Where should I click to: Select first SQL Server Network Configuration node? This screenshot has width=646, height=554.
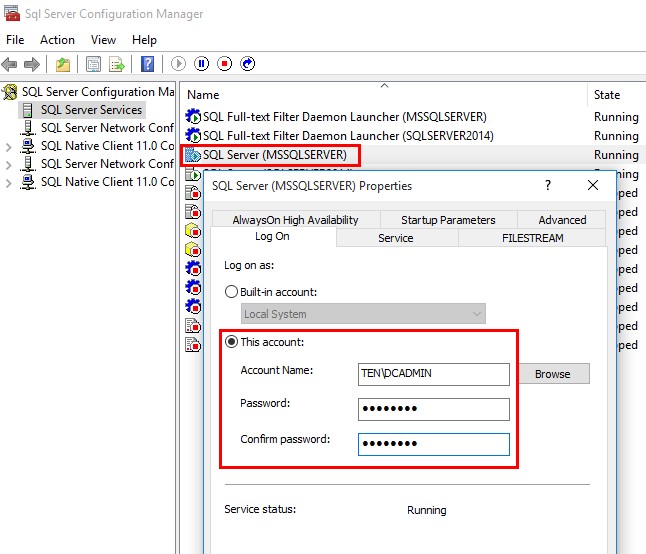107,128
